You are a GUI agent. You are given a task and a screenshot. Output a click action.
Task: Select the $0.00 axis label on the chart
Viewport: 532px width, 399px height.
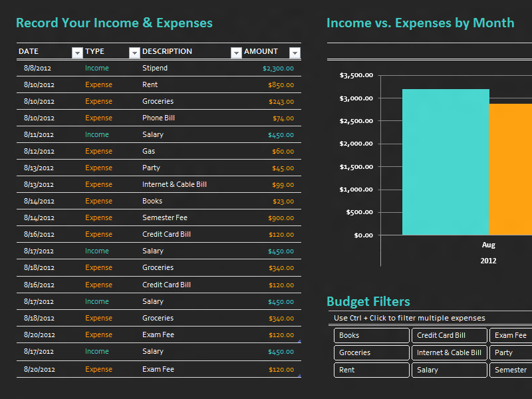(363, 235)
